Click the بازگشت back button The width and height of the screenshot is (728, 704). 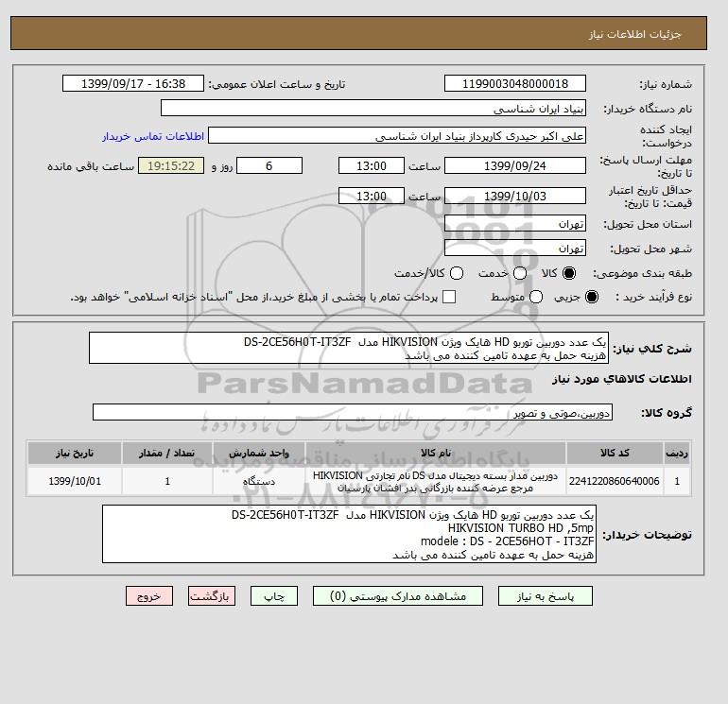tap(212, 596)
